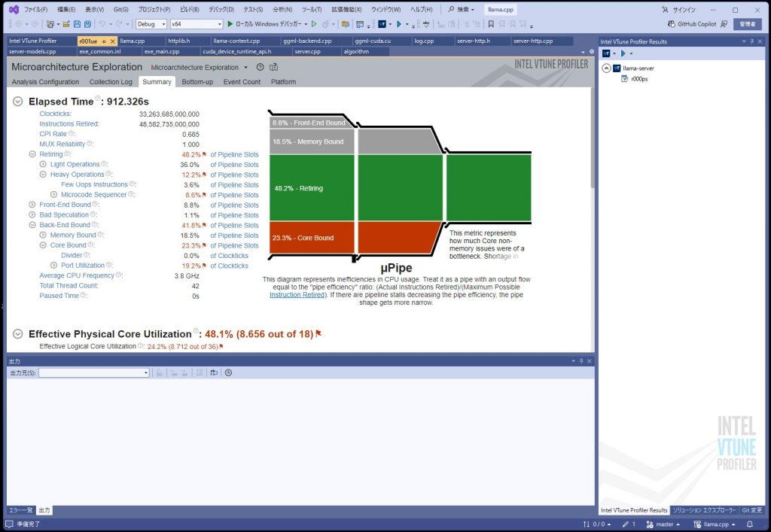Open the ビルド(B) menu
Screen dimensions: 771x532
click(188, 10)
